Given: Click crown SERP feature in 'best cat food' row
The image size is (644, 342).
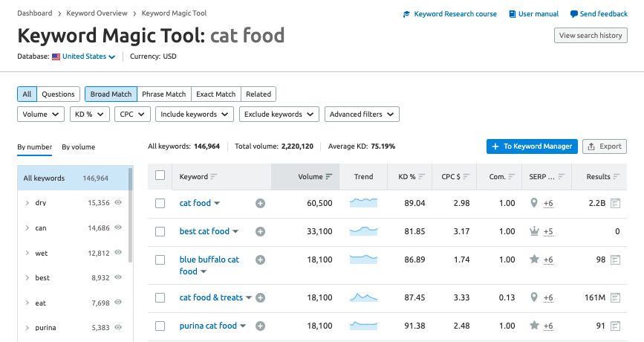Looking at the screenshot, I should tap(534, 231).
